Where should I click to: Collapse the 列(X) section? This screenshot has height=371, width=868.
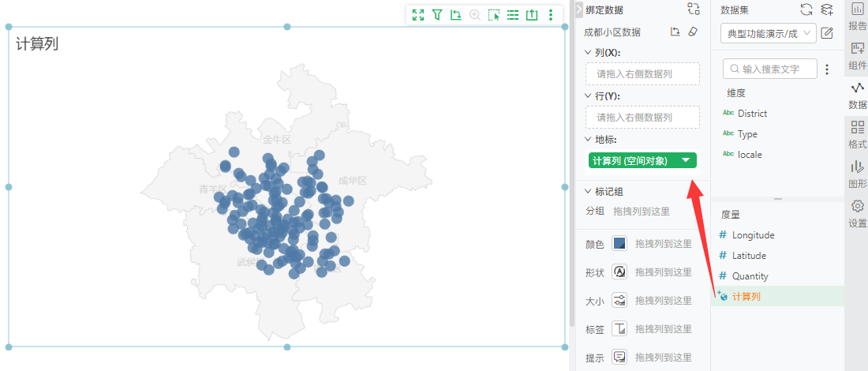pos(588,53)
